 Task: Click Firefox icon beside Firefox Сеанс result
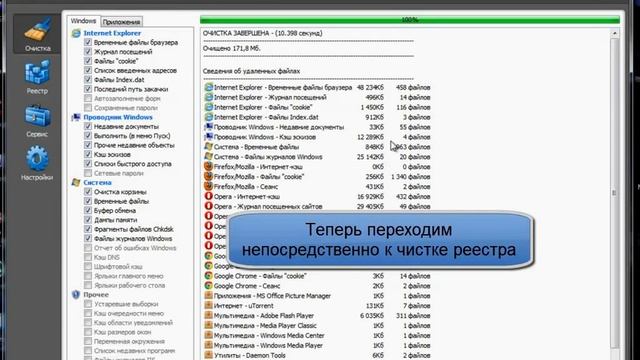[209, 187]
